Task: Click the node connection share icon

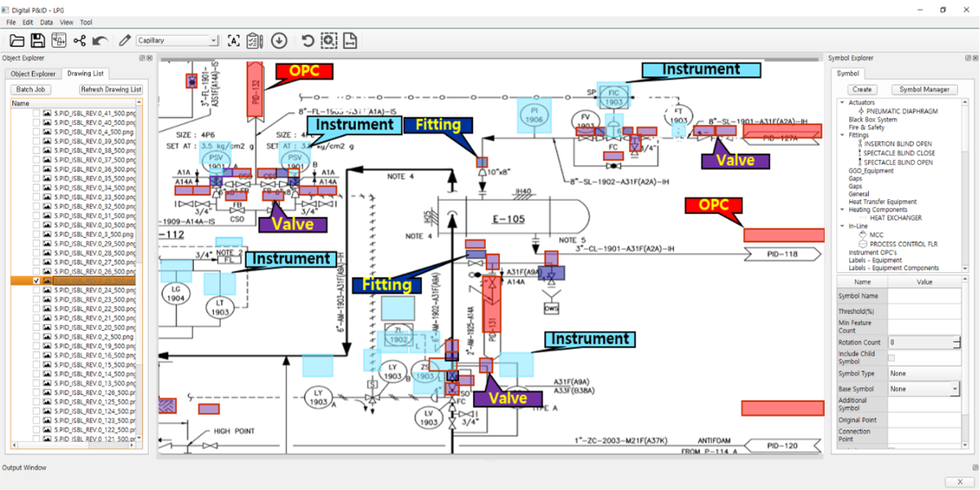Action: point(79,41)
